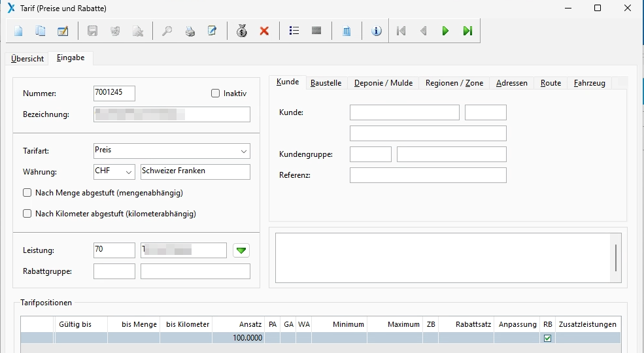Switch to the Übersicht tab
Screen dimensions: 644x353
pyautogui.click(x=27, y=59)
